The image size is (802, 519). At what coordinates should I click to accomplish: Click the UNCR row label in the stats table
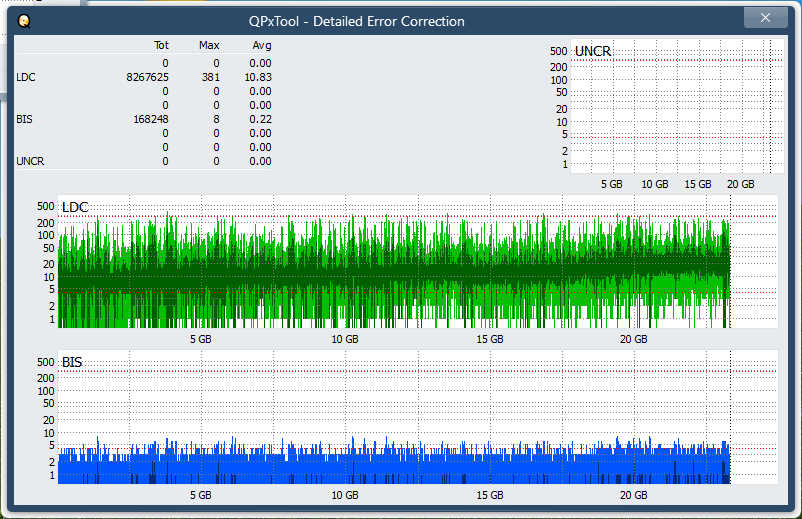click(x=30, y=161)
